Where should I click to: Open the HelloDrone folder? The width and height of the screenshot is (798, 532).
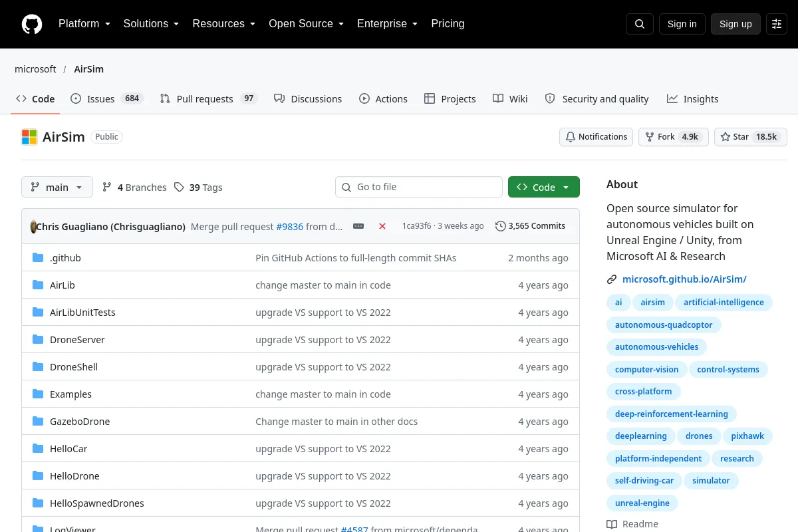pos(74,476)
